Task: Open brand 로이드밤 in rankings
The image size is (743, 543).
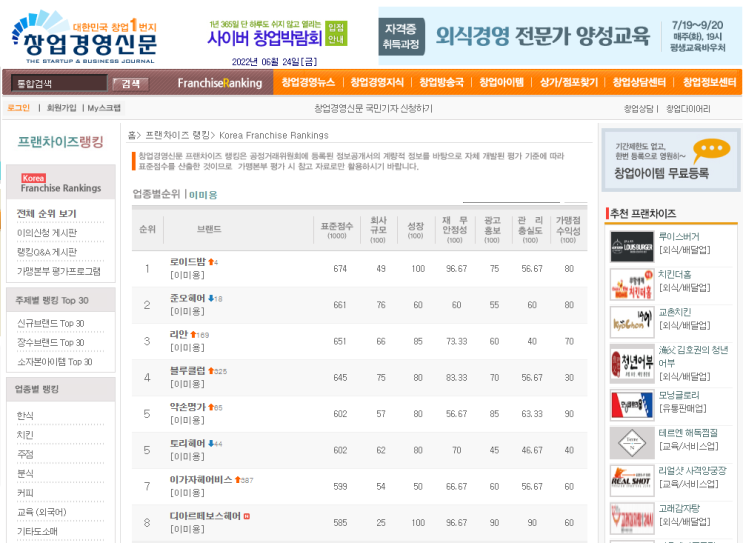Action: 188,262
